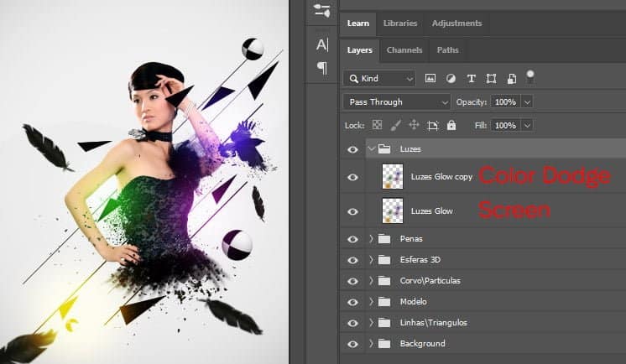Viewport: 626px width, 364px height.
Task: Lock image pixels brush icon
Action: pyautogui.click(x=395, y=125)
